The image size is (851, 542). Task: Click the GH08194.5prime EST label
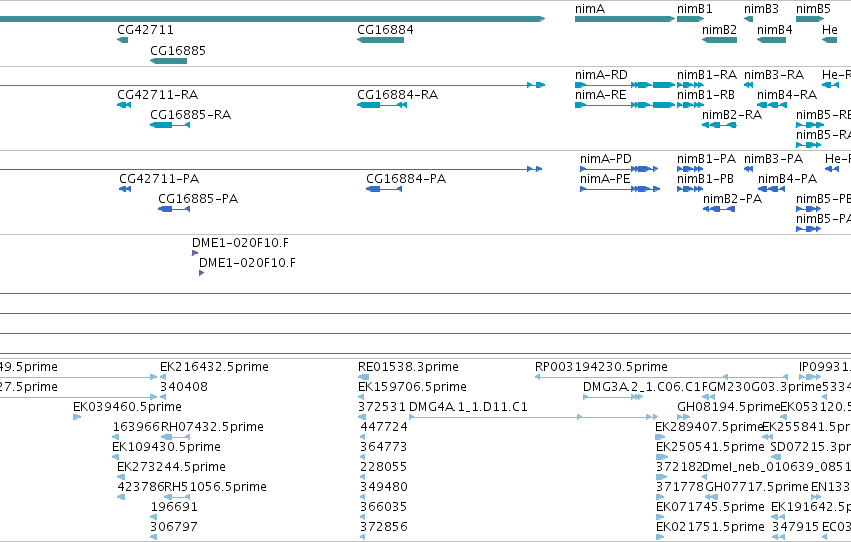728,407
